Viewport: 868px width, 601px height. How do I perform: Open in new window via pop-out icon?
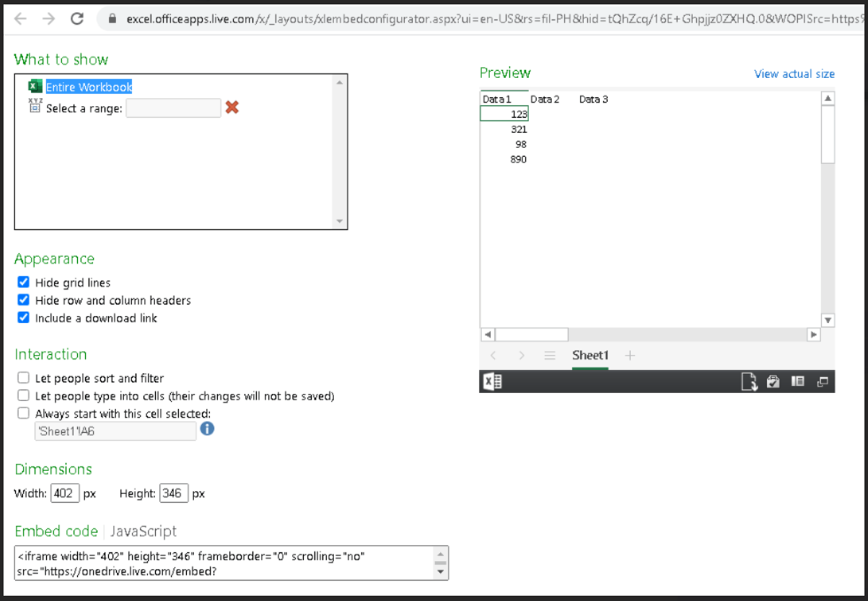pos(822,381)
